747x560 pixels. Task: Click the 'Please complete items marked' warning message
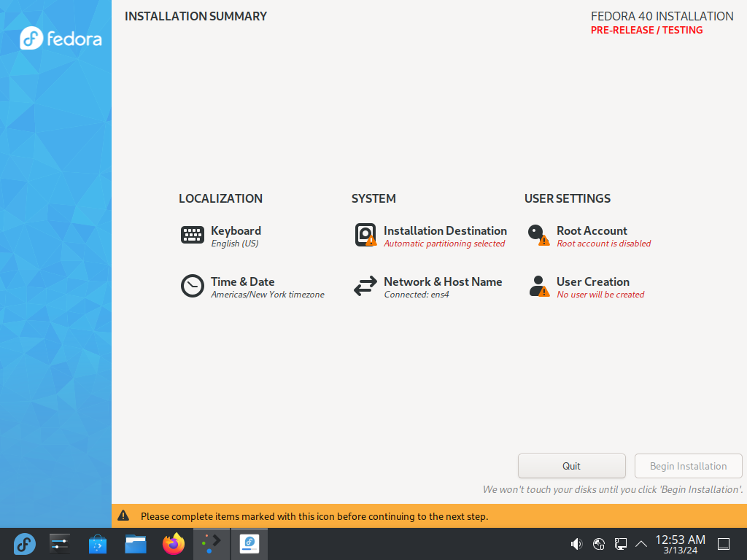tap(314, 516)
